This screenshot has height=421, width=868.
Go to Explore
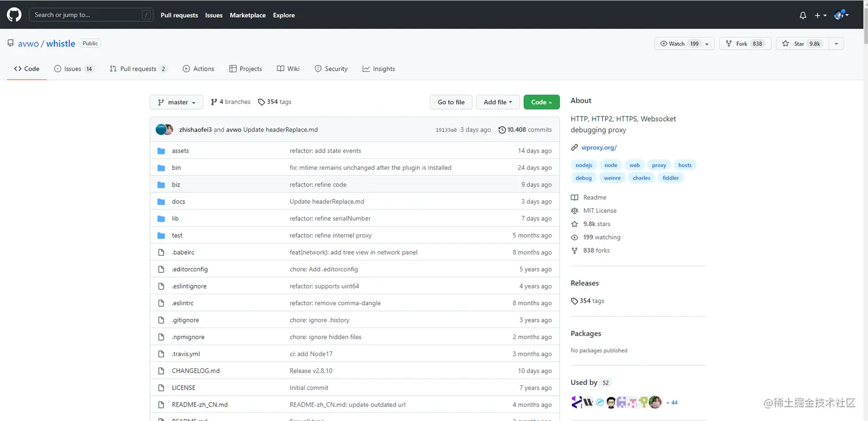284,15
